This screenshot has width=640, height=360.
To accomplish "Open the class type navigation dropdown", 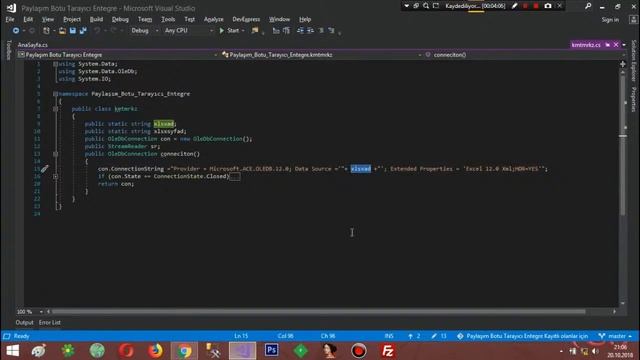I will pos(322,55).
